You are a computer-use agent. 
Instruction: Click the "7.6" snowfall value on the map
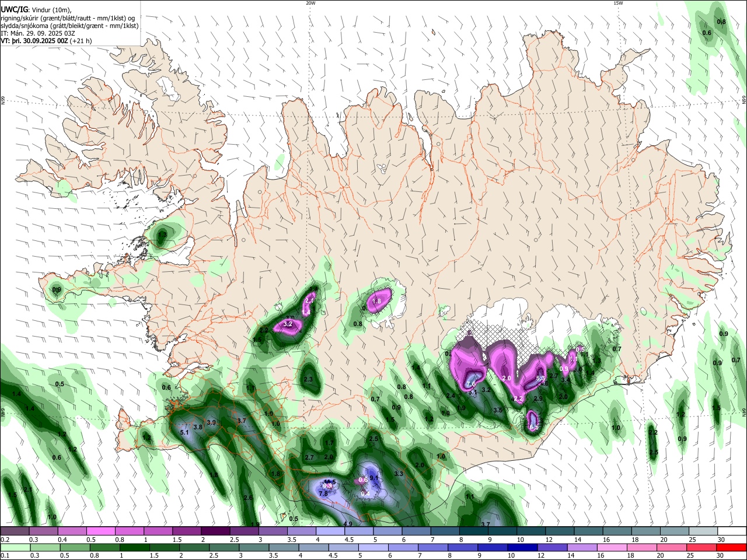[x=472, y=384]
